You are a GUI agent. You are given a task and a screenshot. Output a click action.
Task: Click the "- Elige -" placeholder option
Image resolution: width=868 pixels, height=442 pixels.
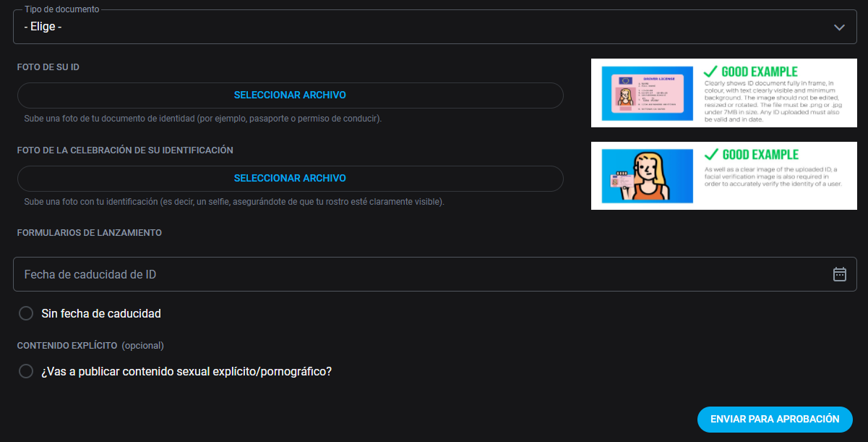[43, 27]
